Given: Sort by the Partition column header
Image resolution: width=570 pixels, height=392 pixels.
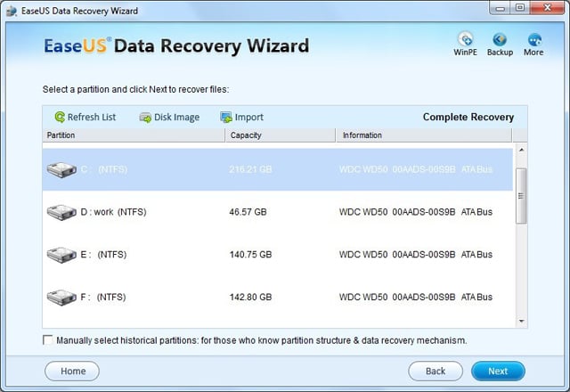Looking at the screenshot, I should click(134, 135).
